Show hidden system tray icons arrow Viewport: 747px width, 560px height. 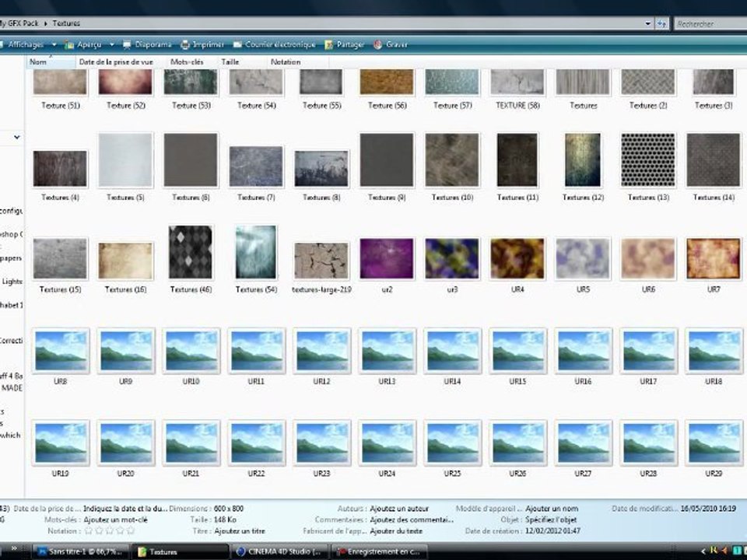click(703, 551)
